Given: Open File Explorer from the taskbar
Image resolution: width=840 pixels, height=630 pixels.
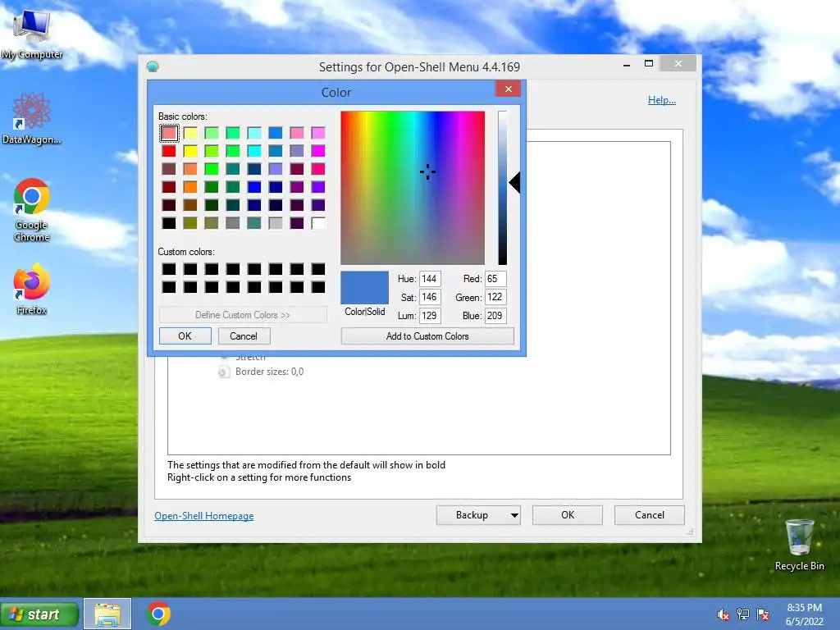Looking at the screenshot, I should tap(107, 614).
